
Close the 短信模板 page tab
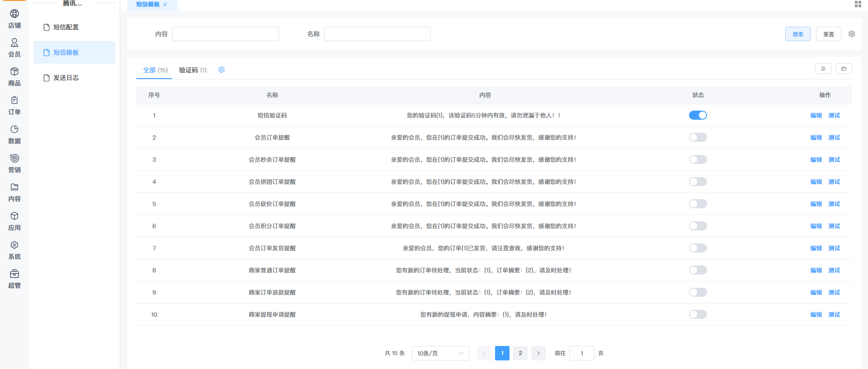click(x=165, y=5)
